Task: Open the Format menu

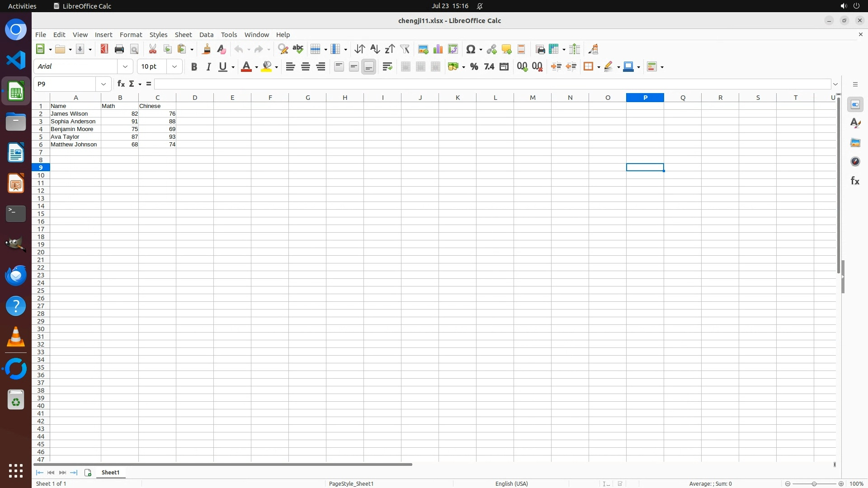Action: click(x=131, y=35)
